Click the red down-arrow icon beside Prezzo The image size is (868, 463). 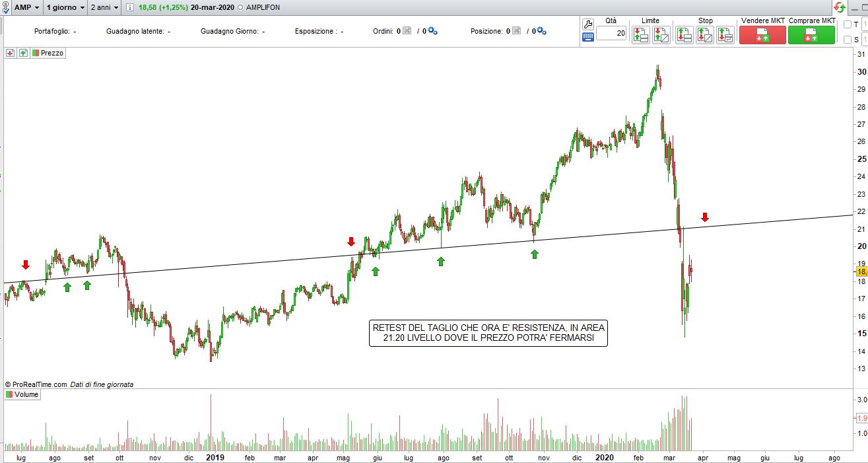coord(11,53)
